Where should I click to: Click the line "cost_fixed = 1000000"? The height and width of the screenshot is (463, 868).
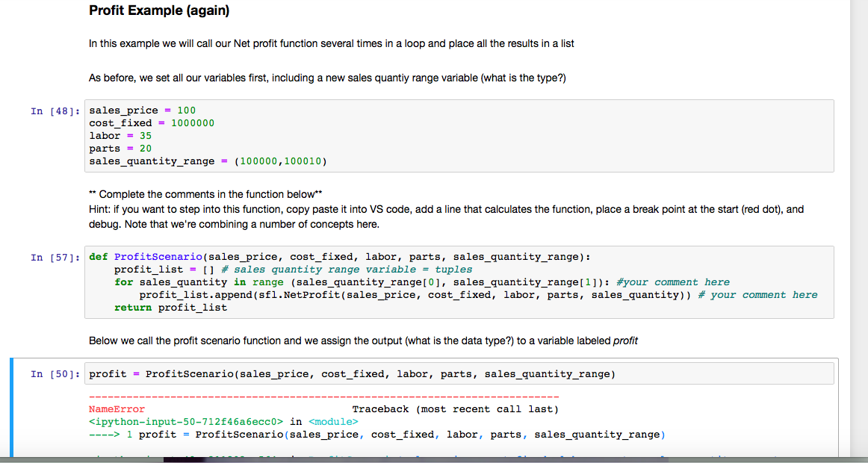coord(152,123)
